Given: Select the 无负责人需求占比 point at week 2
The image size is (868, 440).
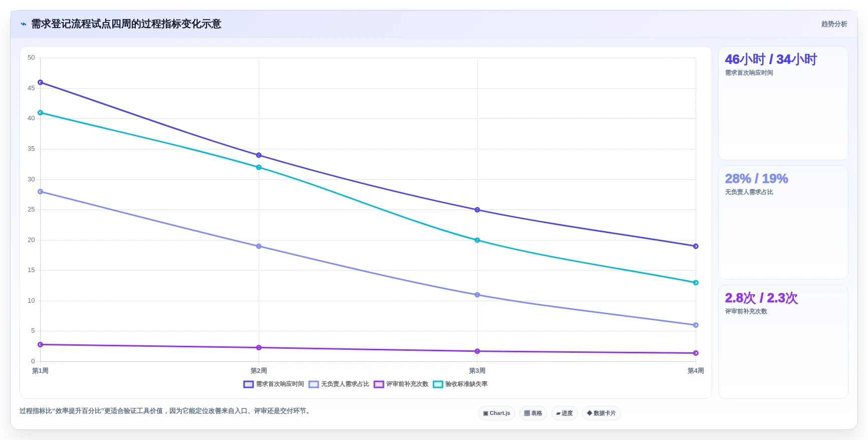Looking at the screenshot, I should pos(259,246).
